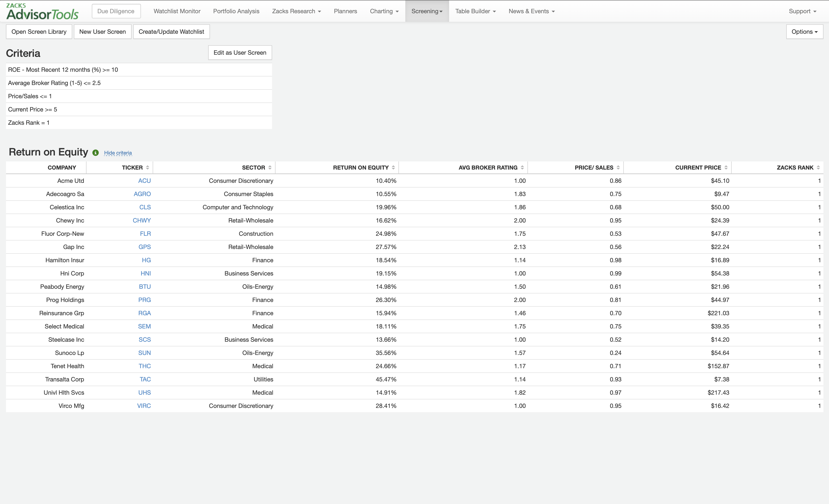This screenshot has width=829, height=504.
Task: Sort table by the Company column
Action: pos(62,167)
